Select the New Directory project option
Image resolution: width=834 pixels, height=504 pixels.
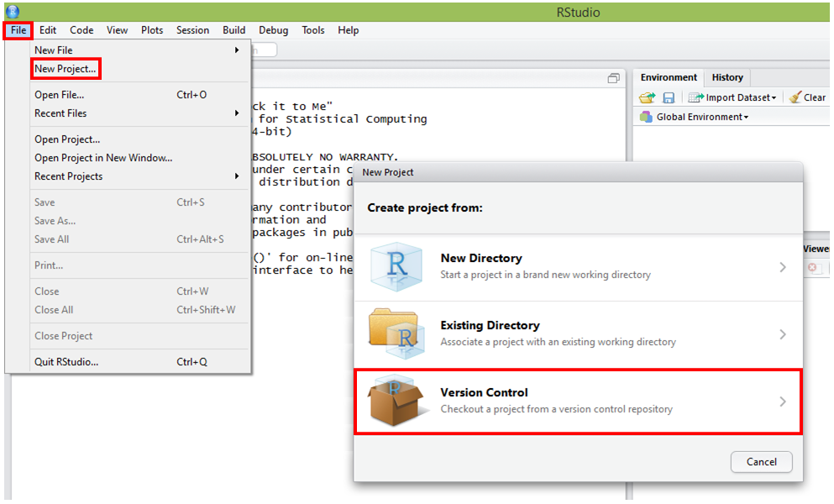tap(578, 267)
